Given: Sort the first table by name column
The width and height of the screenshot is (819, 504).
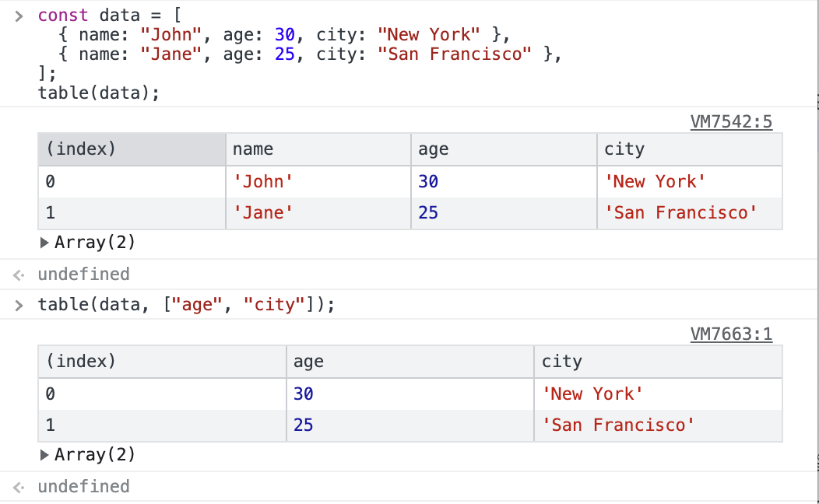Looking at the screenshot, I should point(318,149).
